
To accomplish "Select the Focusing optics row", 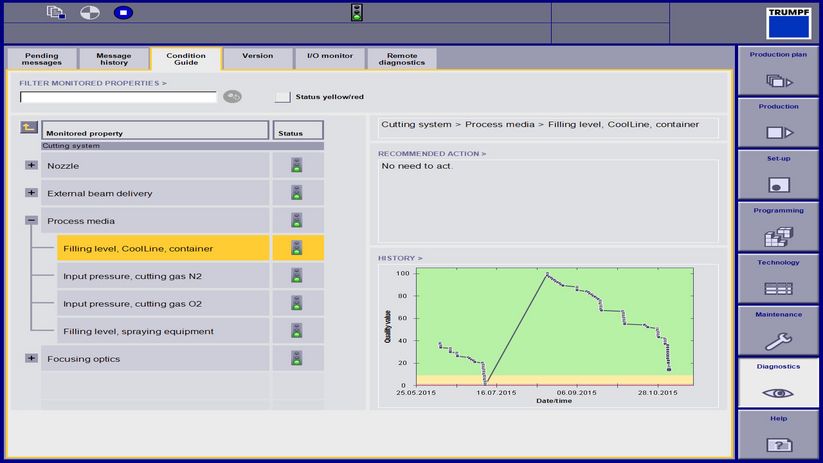I will click(155, 359).
